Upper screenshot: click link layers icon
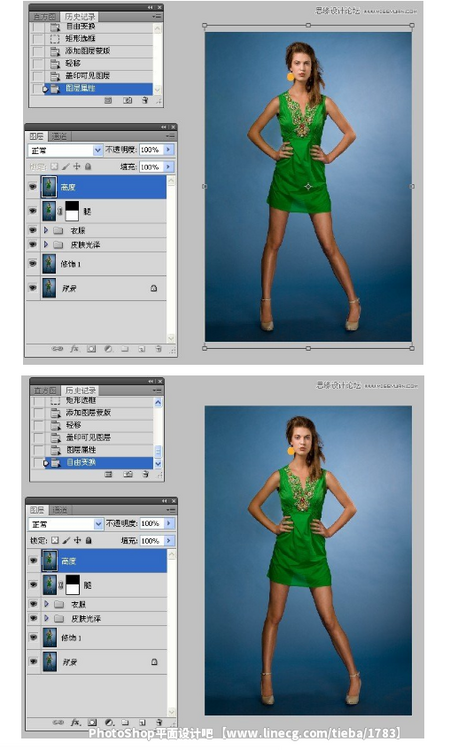 57,349
